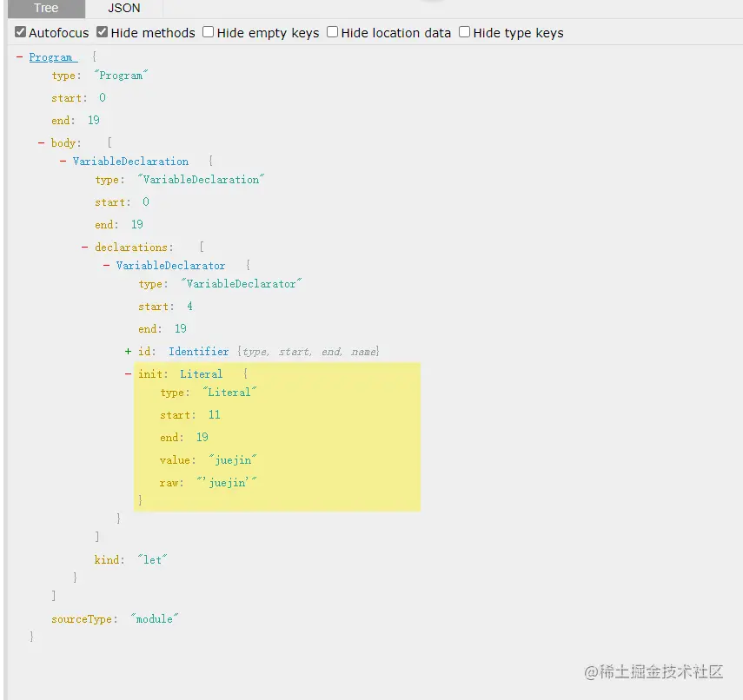Select the id key

click(146, 352)
